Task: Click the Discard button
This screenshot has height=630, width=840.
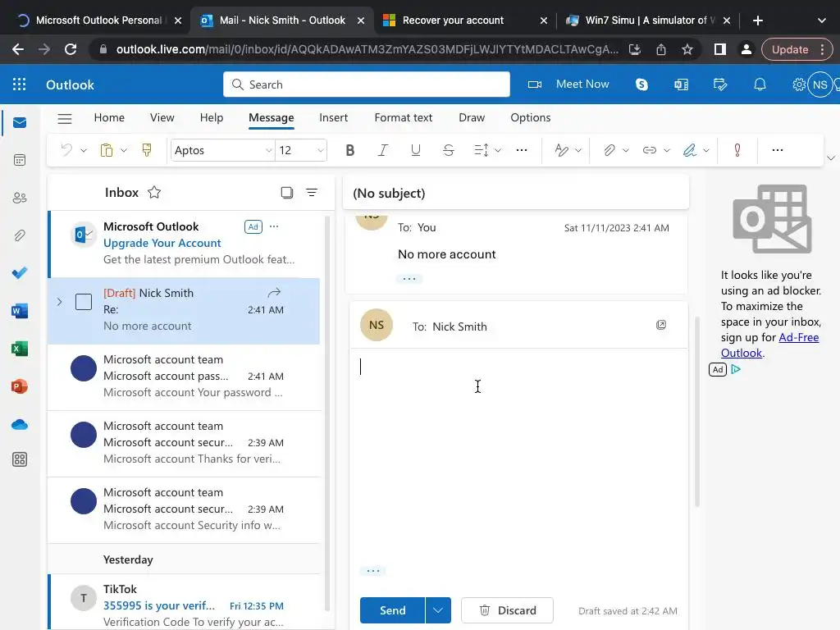Action: click(x=507, y=610)
